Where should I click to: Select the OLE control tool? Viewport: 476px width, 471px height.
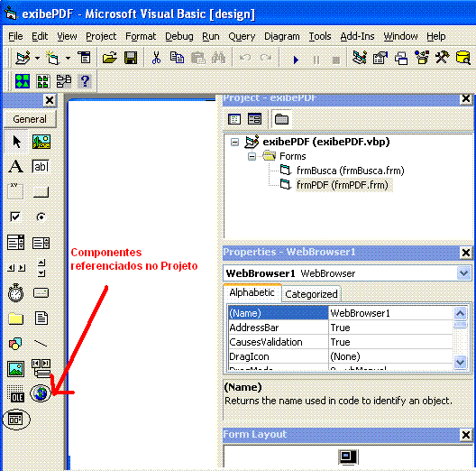[15, 394]
